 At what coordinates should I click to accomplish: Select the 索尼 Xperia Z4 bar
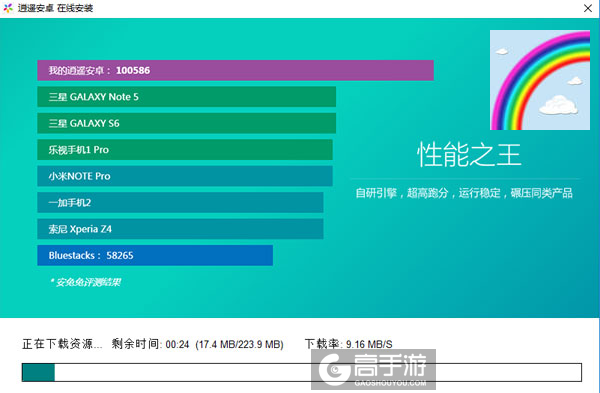[180, 229]
